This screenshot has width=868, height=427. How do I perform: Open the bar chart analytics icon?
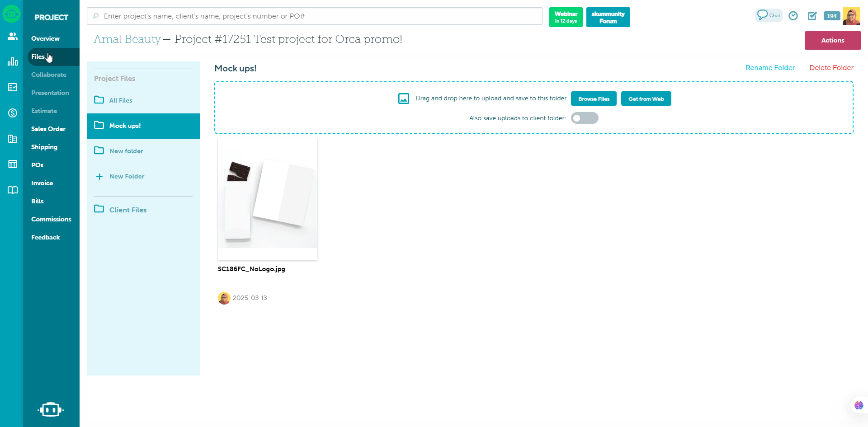[12, 61]
